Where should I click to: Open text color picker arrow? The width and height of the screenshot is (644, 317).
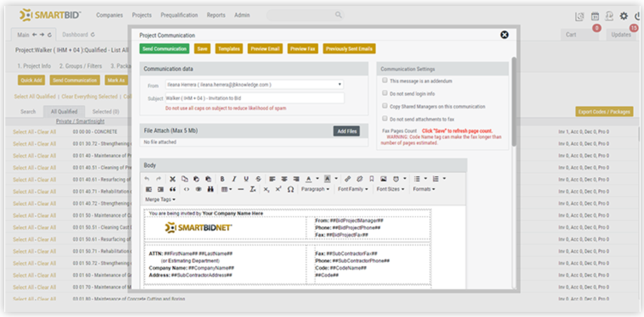click(x=317, y=179)
